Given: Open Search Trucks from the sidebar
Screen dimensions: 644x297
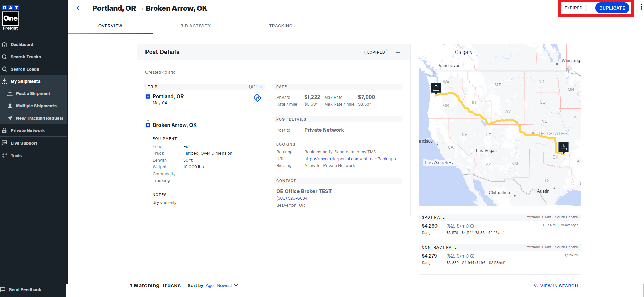Looking at the screenshot, I should point(26,57).
